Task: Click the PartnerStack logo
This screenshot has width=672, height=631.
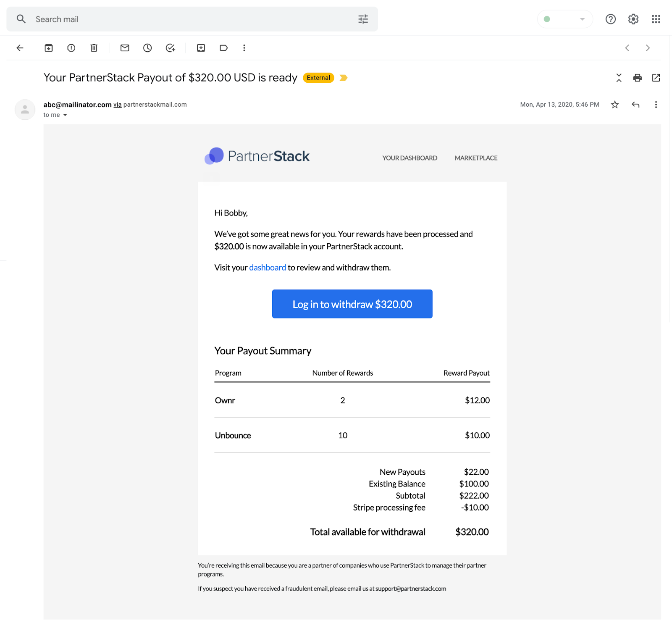Action: click(x=257, y=156)
